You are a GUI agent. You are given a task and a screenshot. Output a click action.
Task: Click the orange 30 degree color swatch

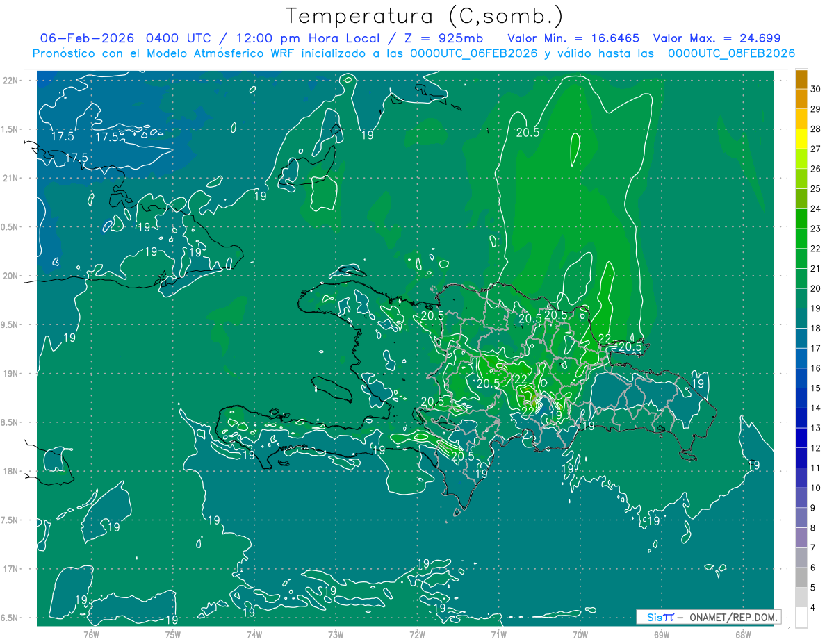801,79
